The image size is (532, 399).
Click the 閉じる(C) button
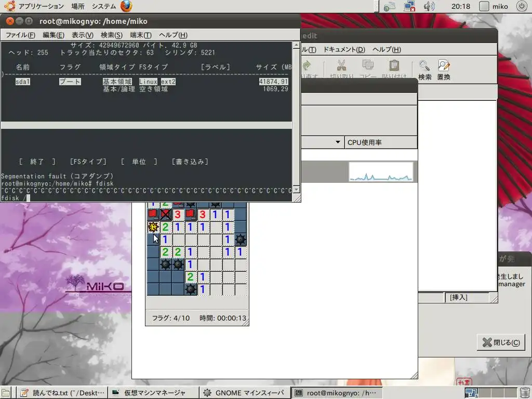(501, 342)
